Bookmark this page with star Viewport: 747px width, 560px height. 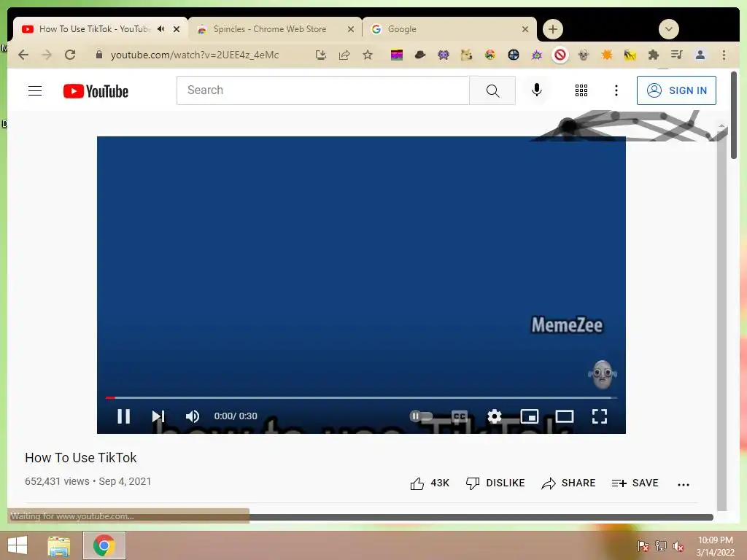368,55
